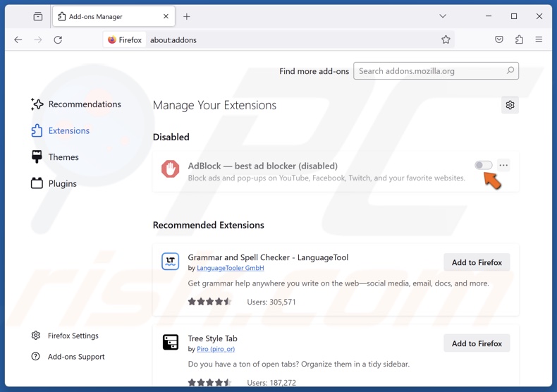This screenshot has width=557, height=392.
Task: Open a new tab with plus button
Action: tap(187, 16)
